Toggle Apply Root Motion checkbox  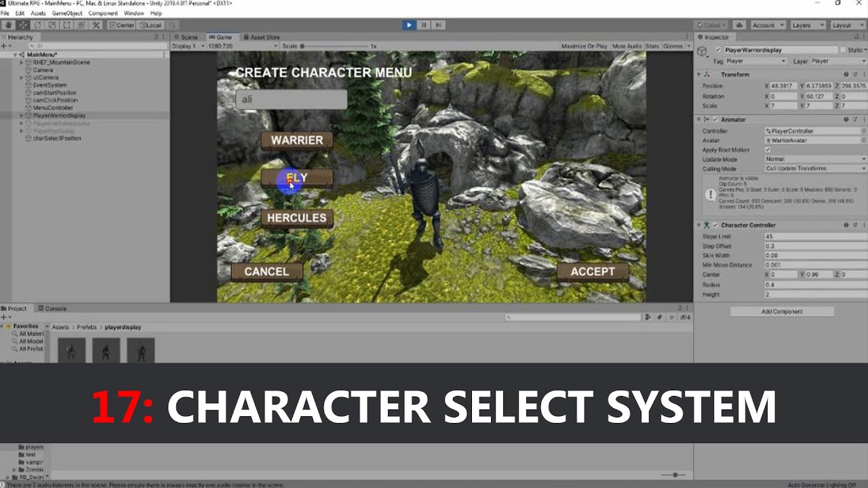point(768,150)
